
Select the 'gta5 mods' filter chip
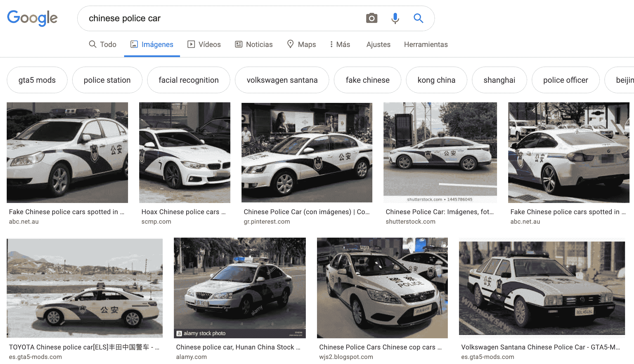[x=37, y=80]
